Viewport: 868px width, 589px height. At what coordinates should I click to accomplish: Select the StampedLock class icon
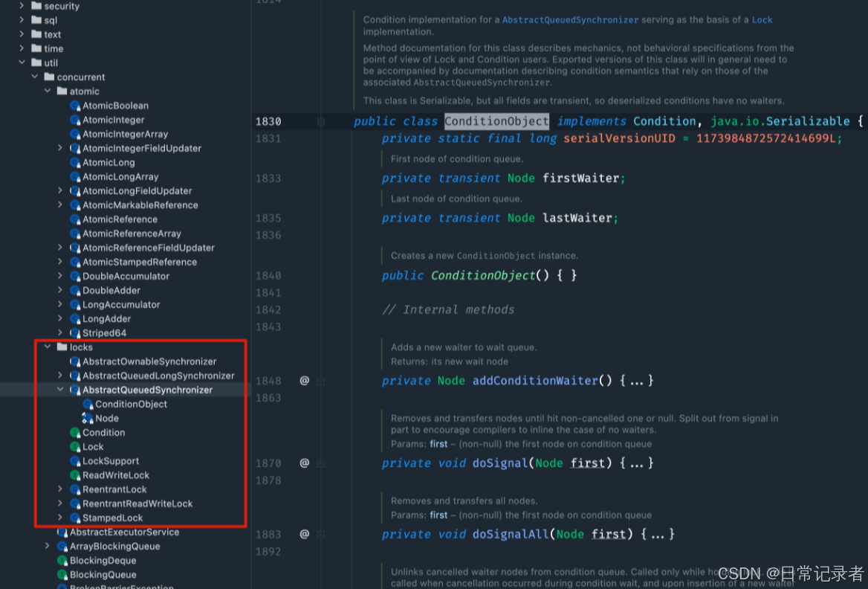[74, 518]
